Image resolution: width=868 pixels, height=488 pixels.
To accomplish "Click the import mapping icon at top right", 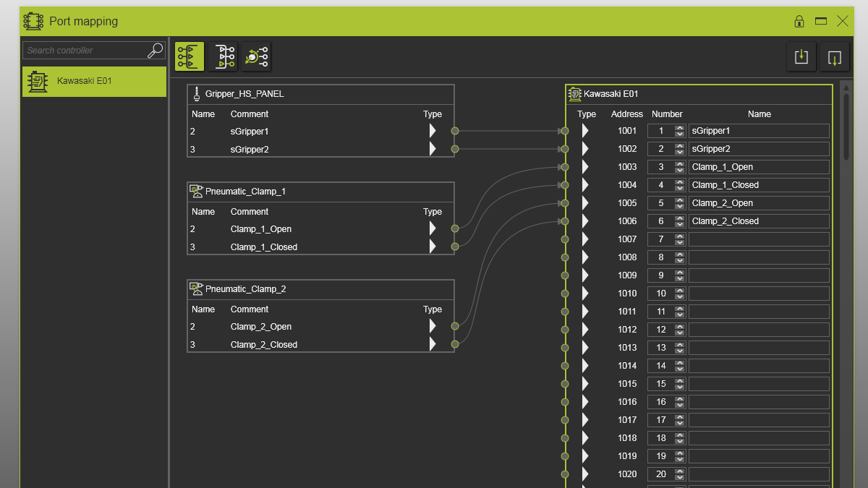I will [x=801, y=56].
